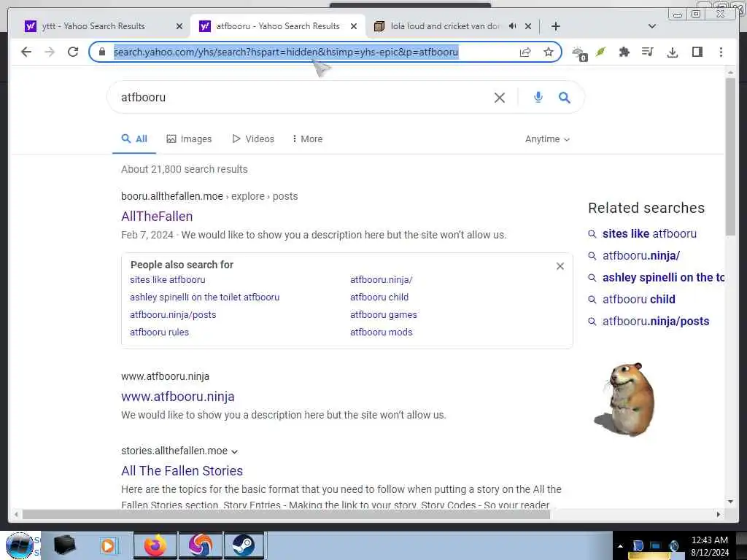Open Firefox from the taskbar
Screen dimensions: 747x560
click(155, 545)
